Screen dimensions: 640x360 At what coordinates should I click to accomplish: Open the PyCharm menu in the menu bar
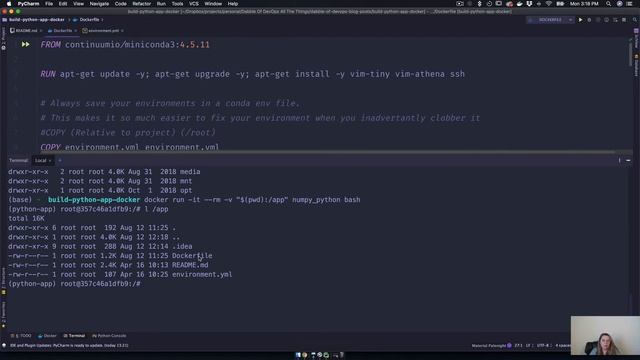28,4
